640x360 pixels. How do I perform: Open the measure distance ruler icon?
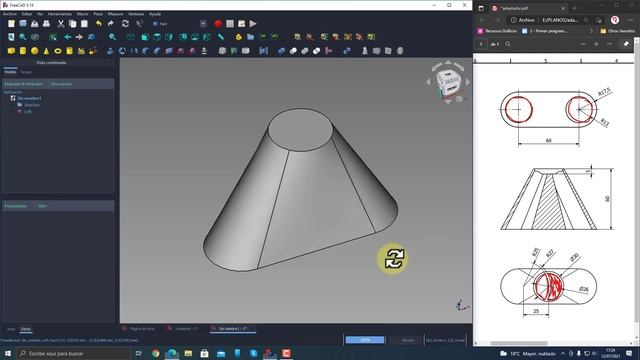tap(221, 37)
